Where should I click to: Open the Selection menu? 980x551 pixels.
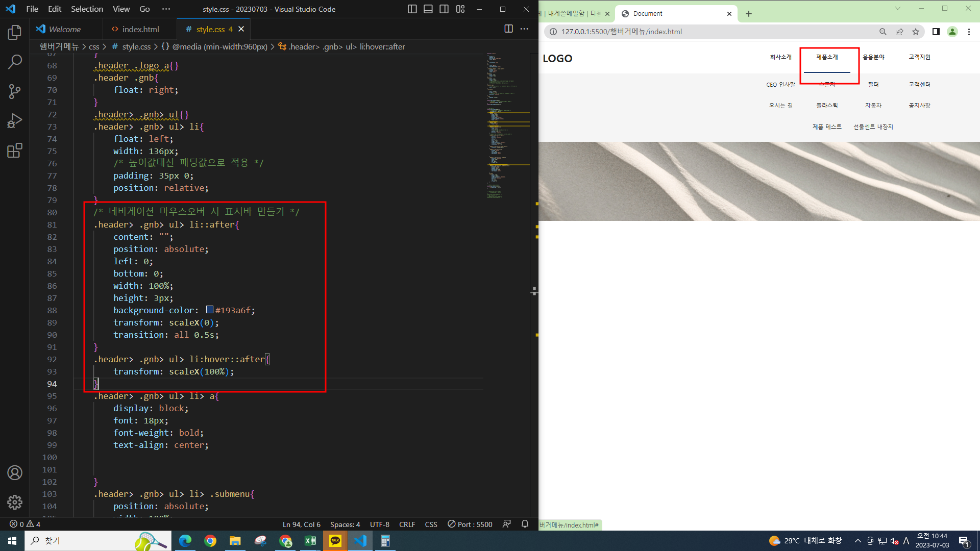point(87,9)
